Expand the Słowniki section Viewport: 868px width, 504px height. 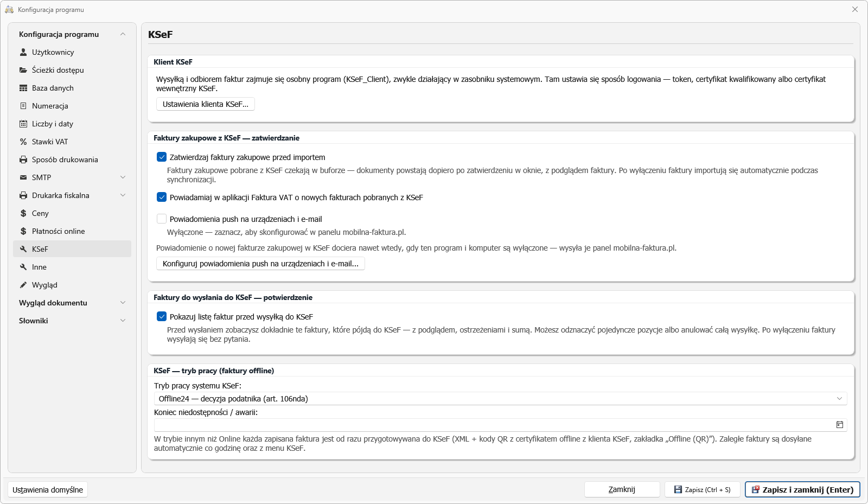(x=123, y=321)
